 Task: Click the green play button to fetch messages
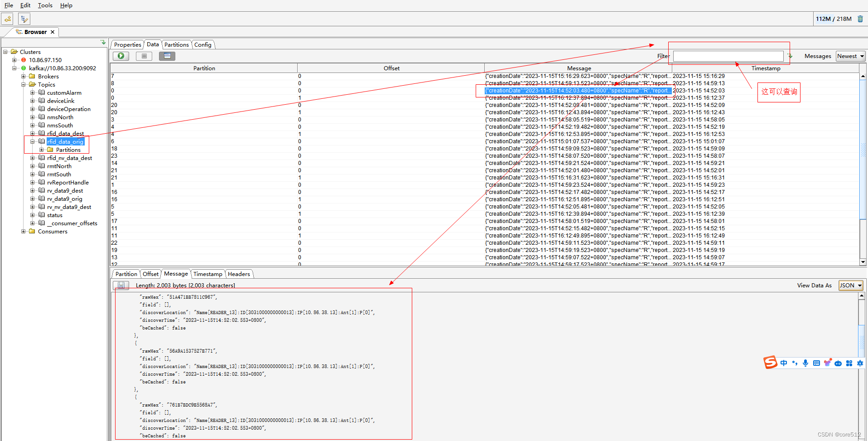(x=121, y=56)
